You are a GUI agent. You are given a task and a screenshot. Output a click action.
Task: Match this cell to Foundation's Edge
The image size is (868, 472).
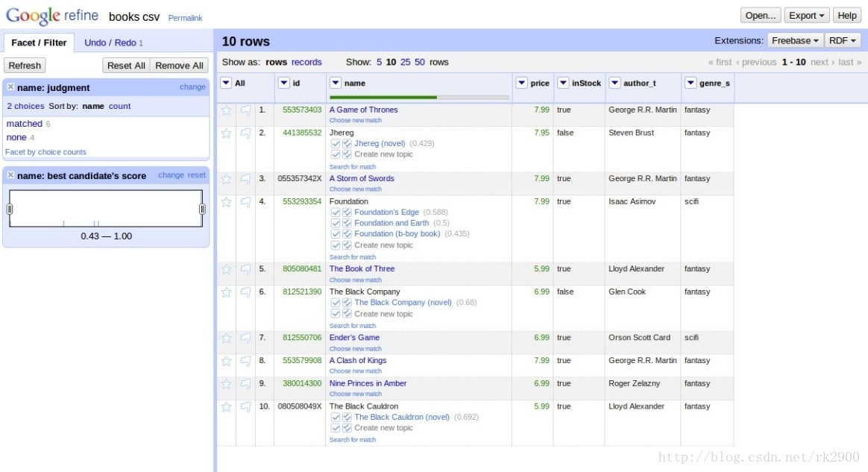[x=336, y=213]
